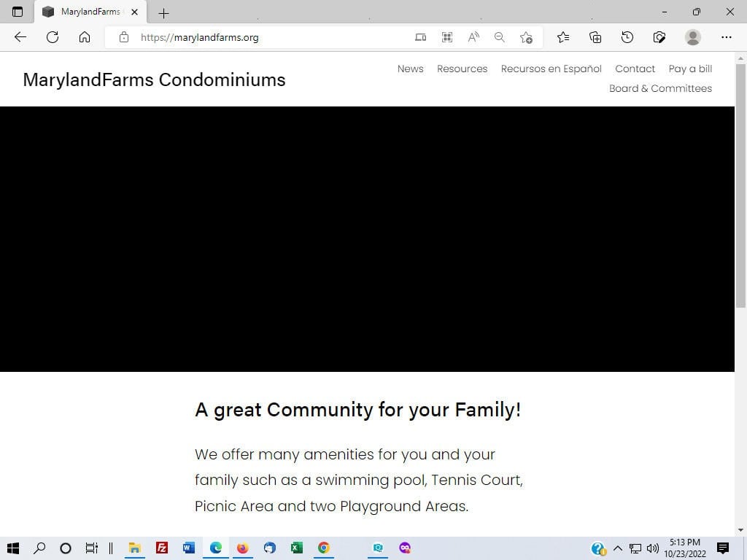Click the MarylandFarms Condominiums site title
The height and width of the screenshot is (560, 747).
coord(155,79)
